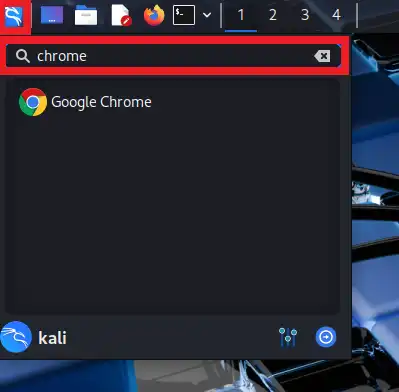Viewport: 399px width, 392px height.
Task: Click the show desktop panel icon
Action: click(52, 15)
